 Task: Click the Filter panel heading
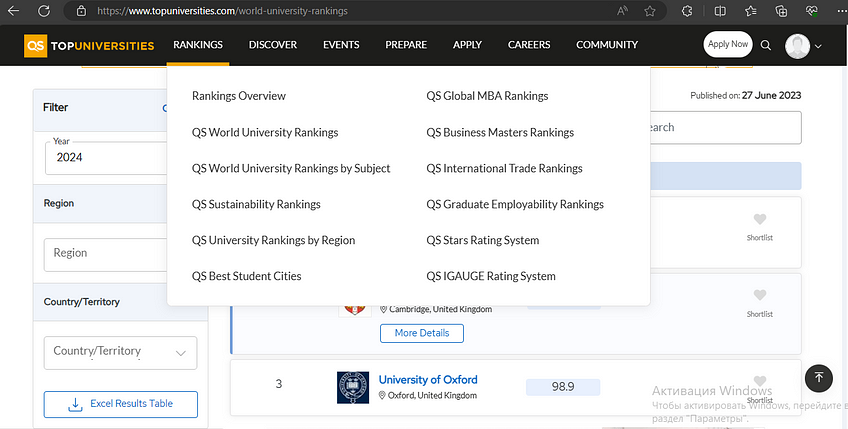[56, 107]
